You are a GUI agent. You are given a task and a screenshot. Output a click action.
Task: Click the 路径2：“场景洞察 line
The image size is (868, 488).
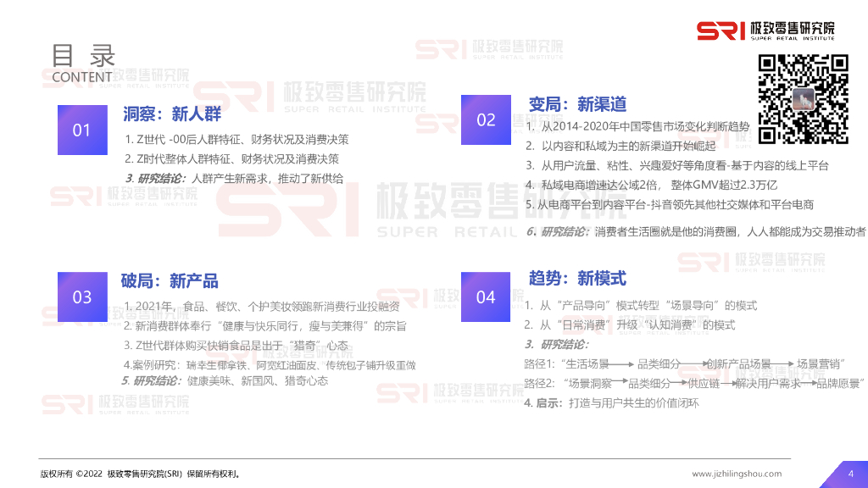695,383
